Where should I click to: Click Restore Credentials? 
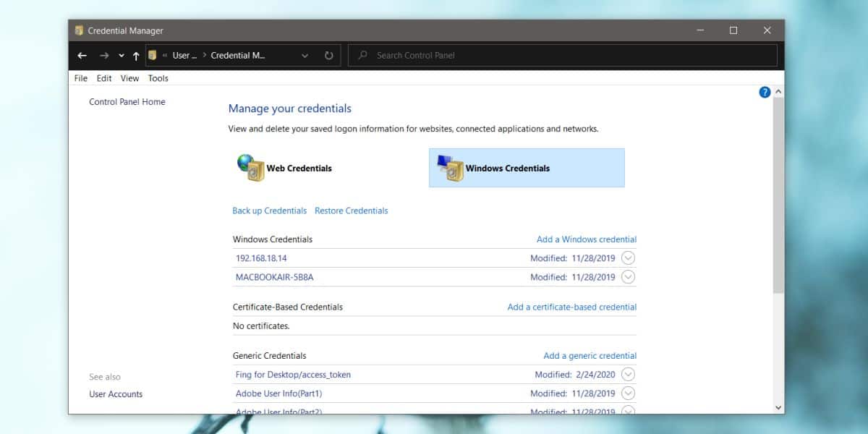coord(352,210)
